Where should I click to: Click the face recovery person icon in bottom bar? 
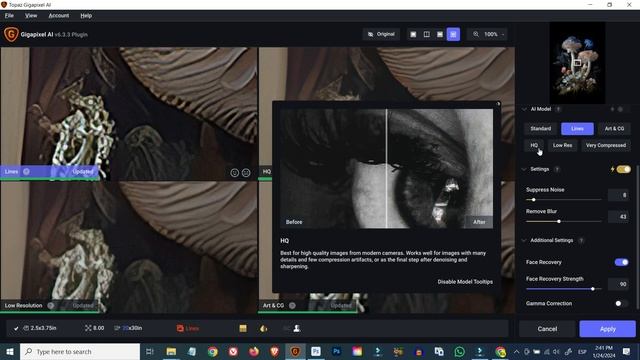(x=297, y=328)
